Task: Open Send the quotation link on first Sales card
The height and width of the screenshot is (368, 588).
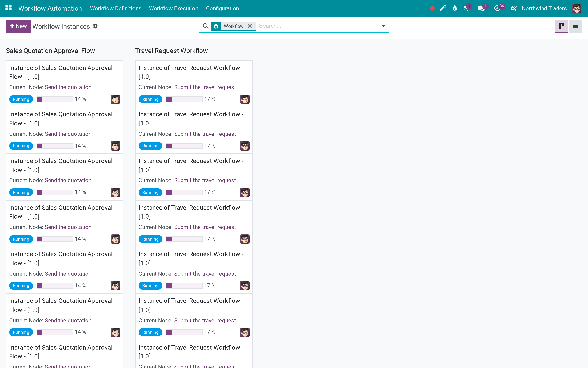Action: 68,87
